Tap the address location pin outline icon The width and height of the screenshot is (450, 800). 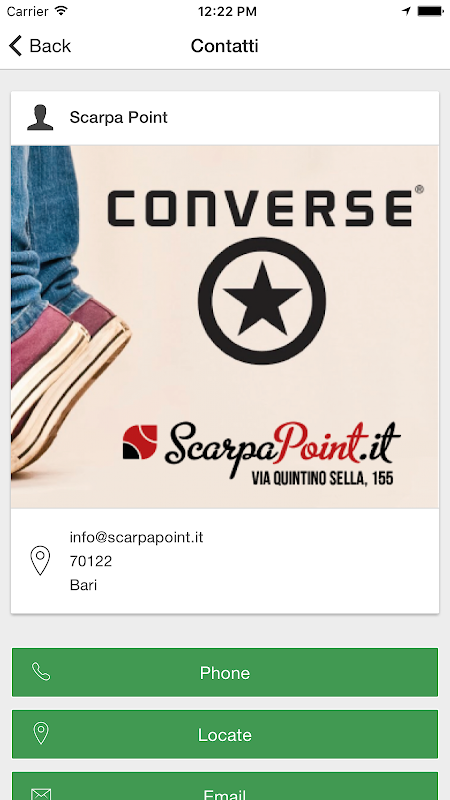[x=40, y=561]
